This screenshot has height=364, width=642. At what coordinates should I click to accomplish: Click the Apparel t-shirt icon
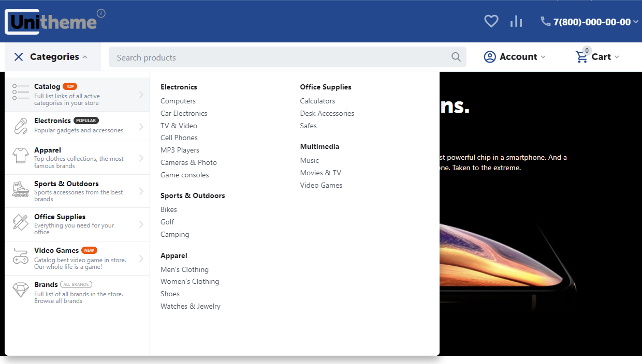[21, 156]
